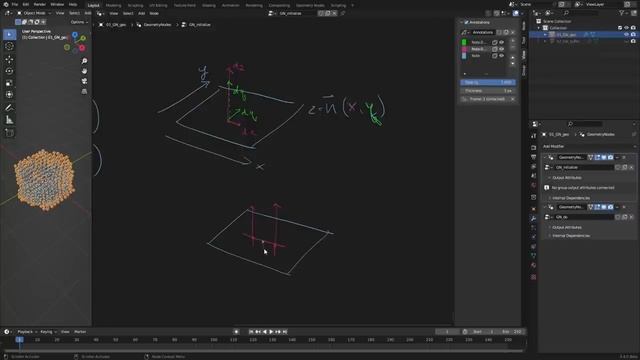The image size is (640, 360).
Task: Select the Rotate tool in viewport toolbar
Action: 9,71
